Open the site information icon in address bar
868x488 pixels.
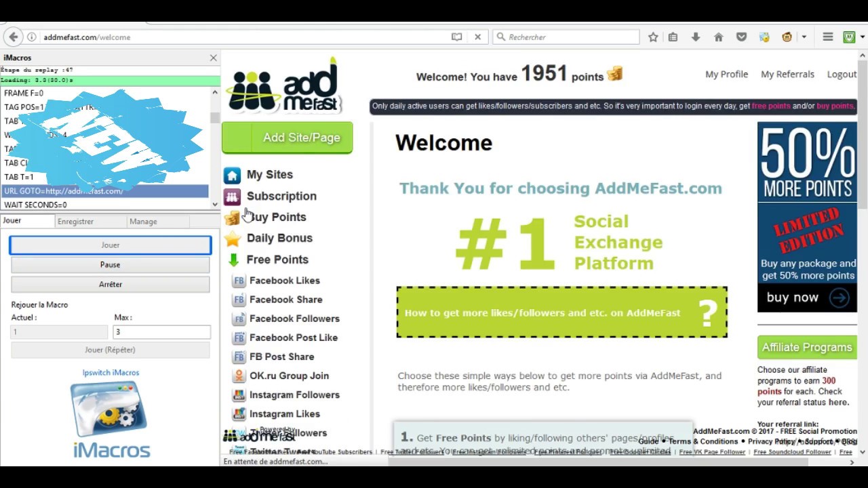(x=31, y=37)
